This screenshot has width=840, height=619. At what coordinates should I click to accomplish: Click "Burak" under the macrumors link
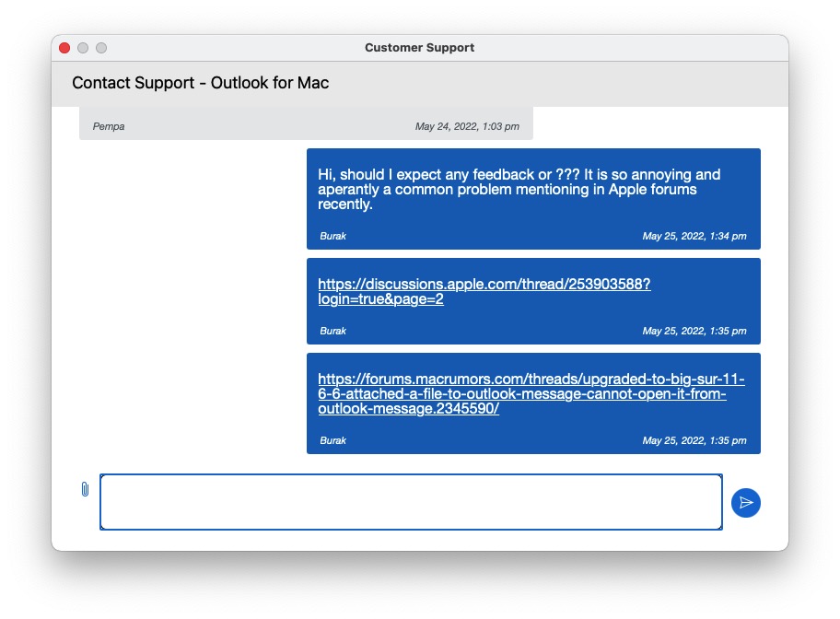tap(332, 440)
